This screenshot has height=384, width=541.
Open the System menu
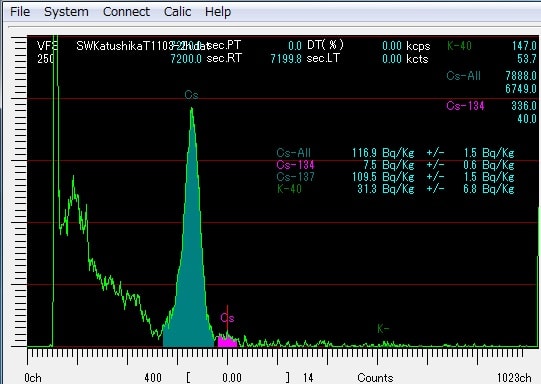click(x=66, y=12)
